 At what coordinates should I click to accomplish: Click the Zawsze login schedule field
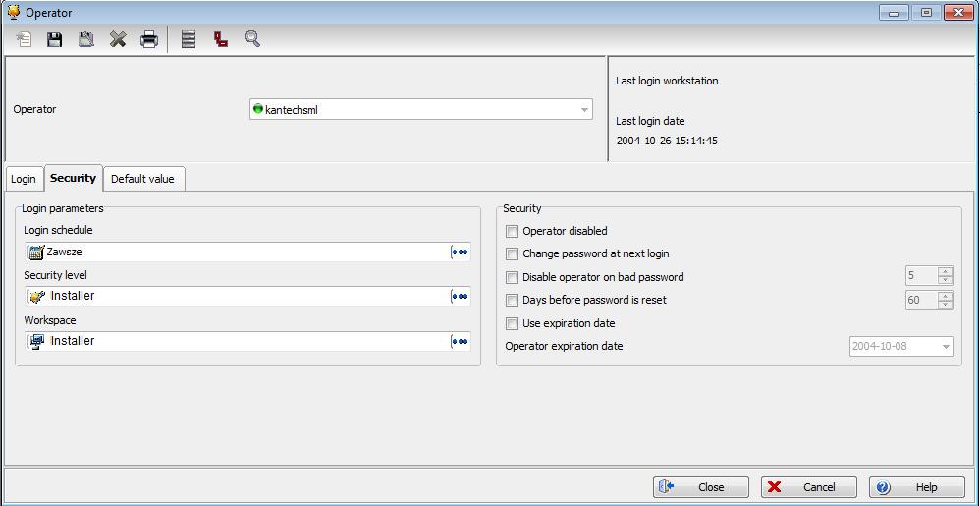coord(248,253)
